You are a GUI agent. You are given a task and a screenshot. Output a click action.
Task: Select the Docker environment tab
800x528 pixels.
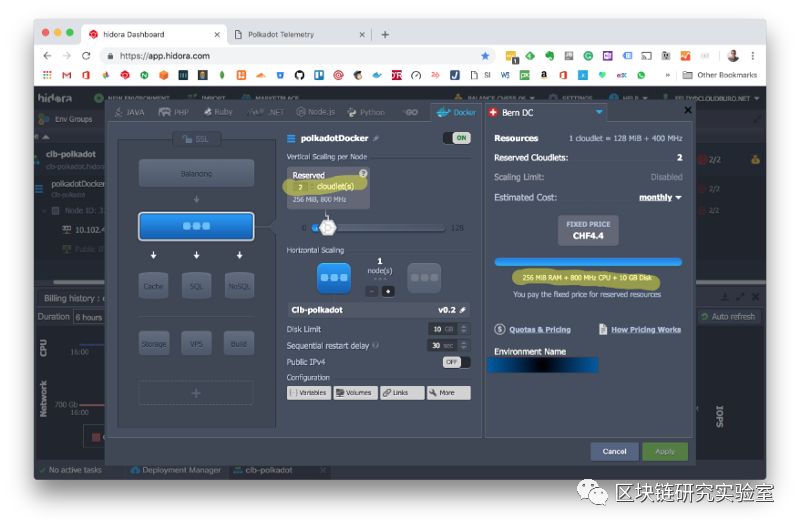tap(456, 112)
